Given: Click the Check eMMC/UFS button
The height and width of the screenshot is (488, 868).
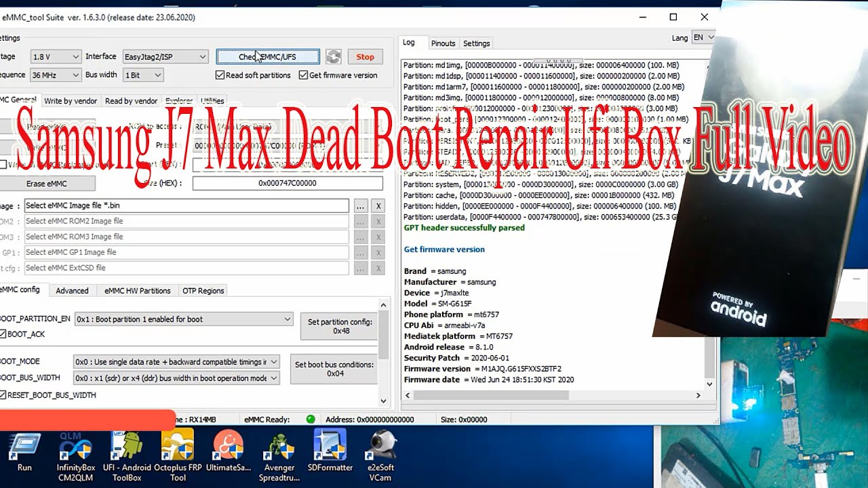Looking at the screenshot, I should click(267, 57).
